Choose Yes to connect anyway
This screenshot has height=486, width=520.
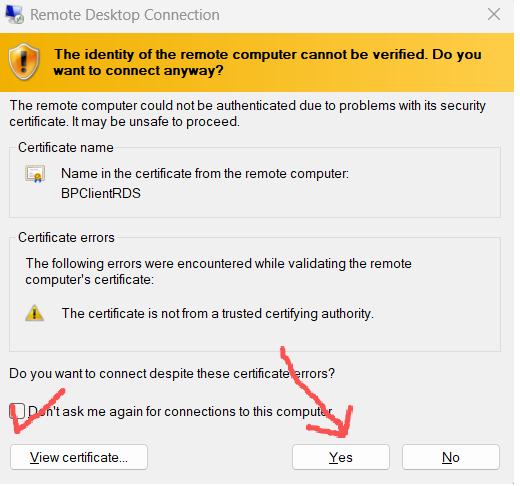(341, 457)
